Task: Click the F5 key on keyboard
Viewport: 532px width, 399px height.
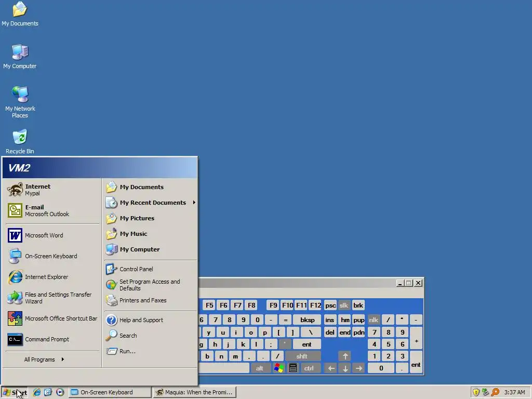Action: click(x=210, y=305)
